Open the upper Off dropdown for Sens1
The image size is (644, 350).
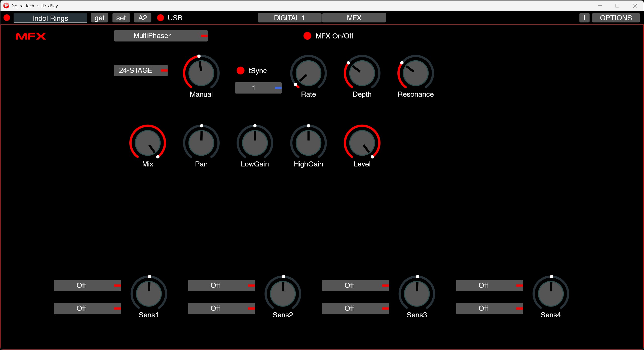click(x=87, y=285)
